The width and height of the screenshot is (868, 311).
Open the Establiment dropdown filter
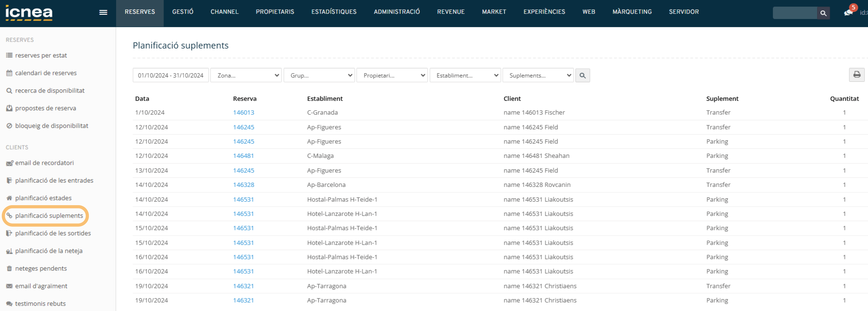pyautogui.click(x=465, y=75)
